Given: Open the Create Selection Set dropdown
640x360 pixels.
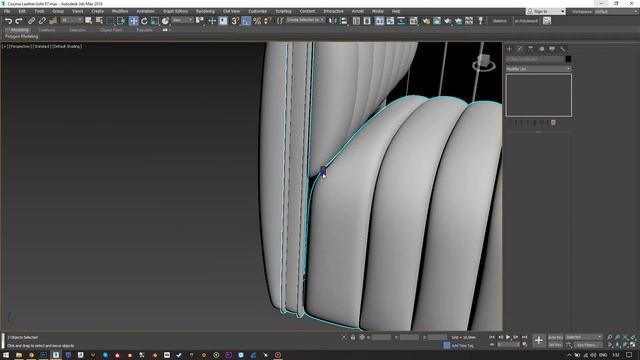Looking at the screenshot, I should tap(305, 20).
